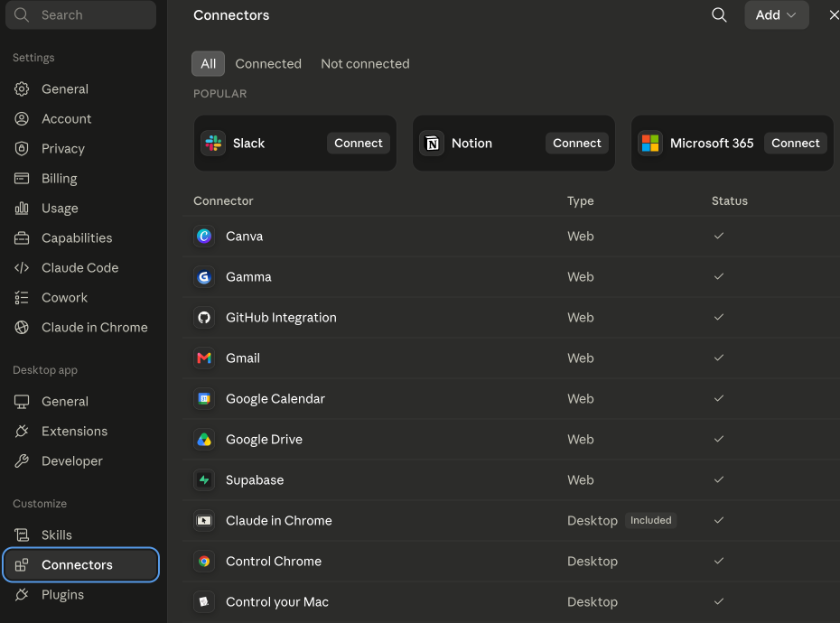
Task: Connect the Slack connector
Action: pos(359,143)
